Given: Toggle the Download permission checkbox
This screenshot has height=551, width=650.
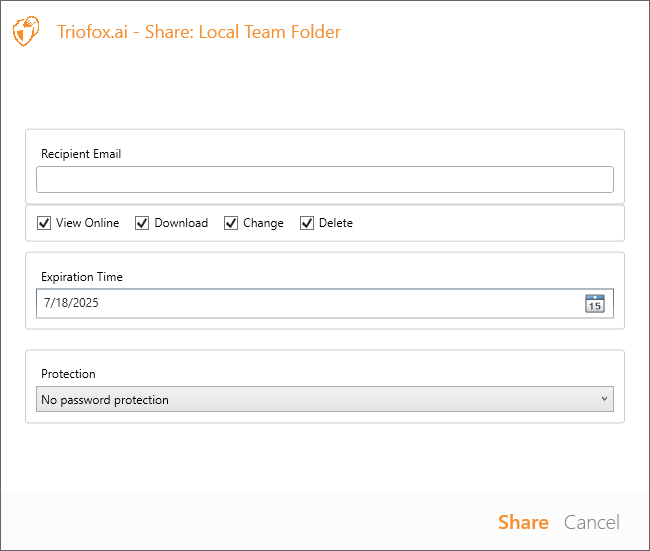Looking at the screenshot, I should pos(142,223).
